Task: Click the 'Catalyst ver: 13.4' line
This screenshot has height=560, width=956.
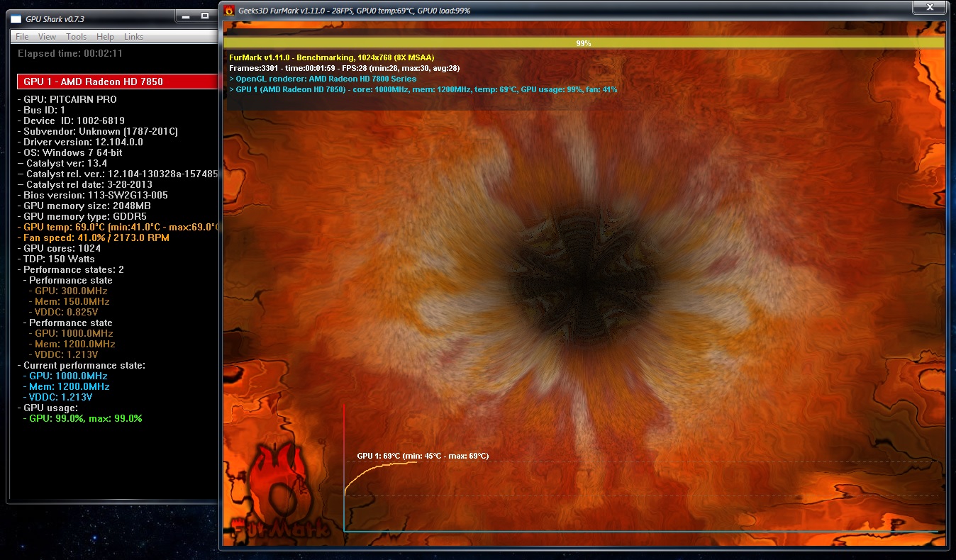Action: point(62,163)
